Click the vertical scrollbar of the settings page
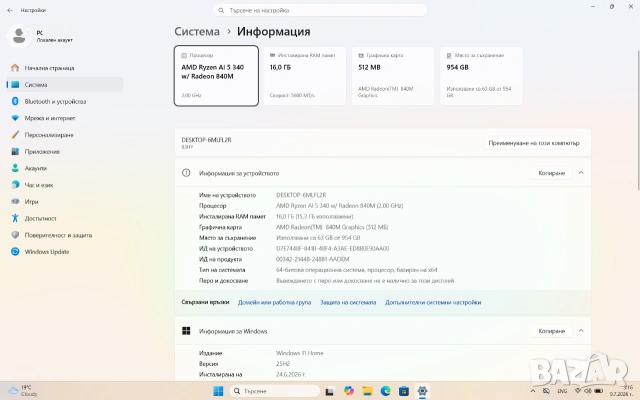The width and height of the screenshot is (640, 400). (x=638, y=120)
